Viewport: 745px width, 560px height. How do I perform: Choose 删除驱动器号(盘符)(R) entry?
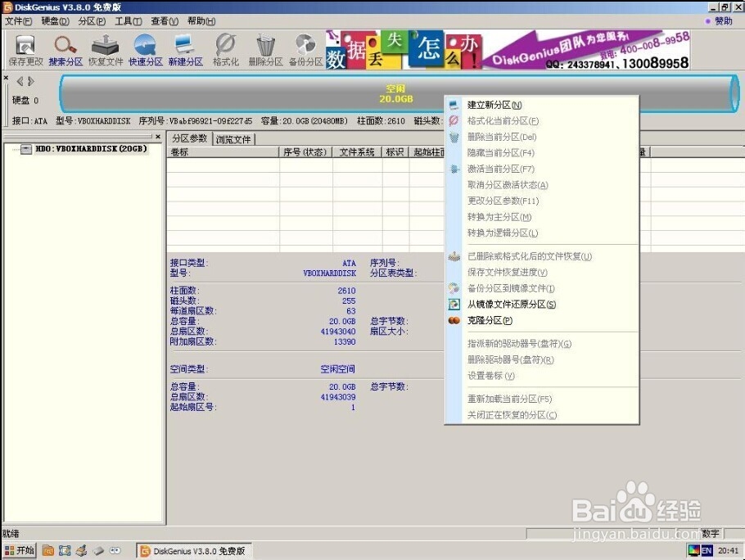click(x=542, y=360)
